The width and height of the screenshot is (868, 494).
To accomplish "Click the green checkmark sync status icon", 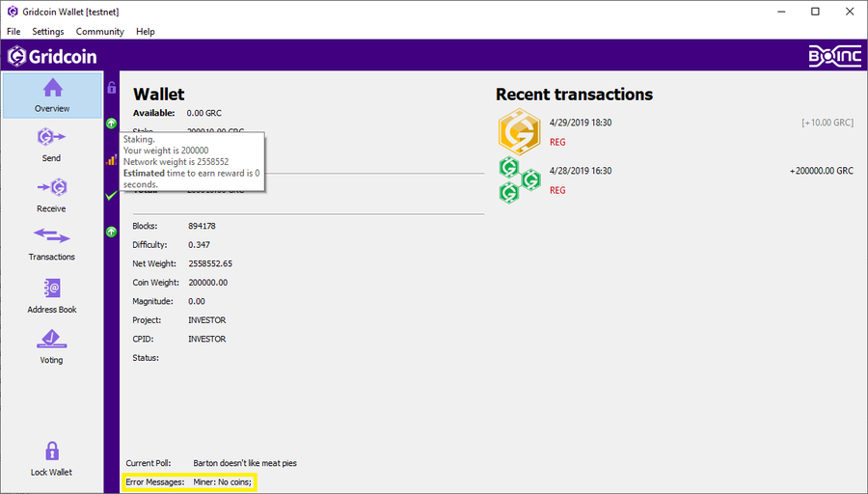I will [111, 196].
